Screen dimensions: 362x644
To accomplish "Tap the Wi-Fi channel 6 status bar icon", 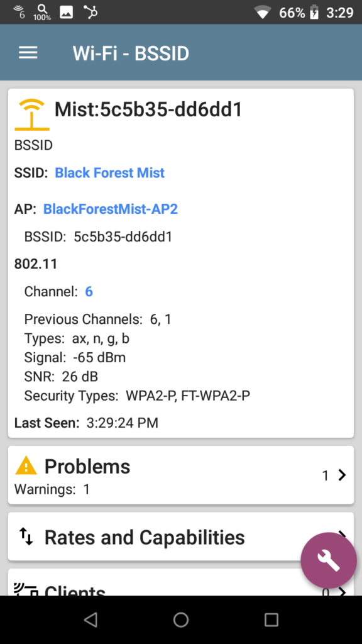I will pyautogui.click(x=19, y=12).
